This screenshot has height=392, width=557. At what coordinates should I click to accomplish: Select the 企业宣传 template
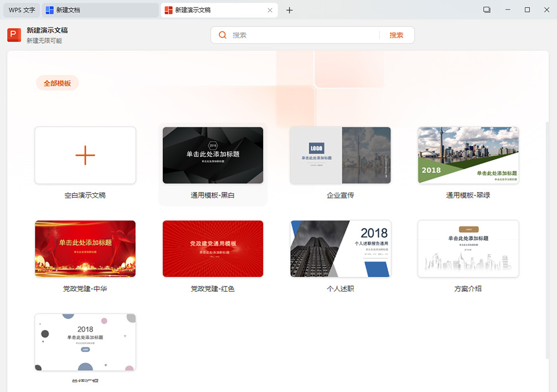pos(340,155)
